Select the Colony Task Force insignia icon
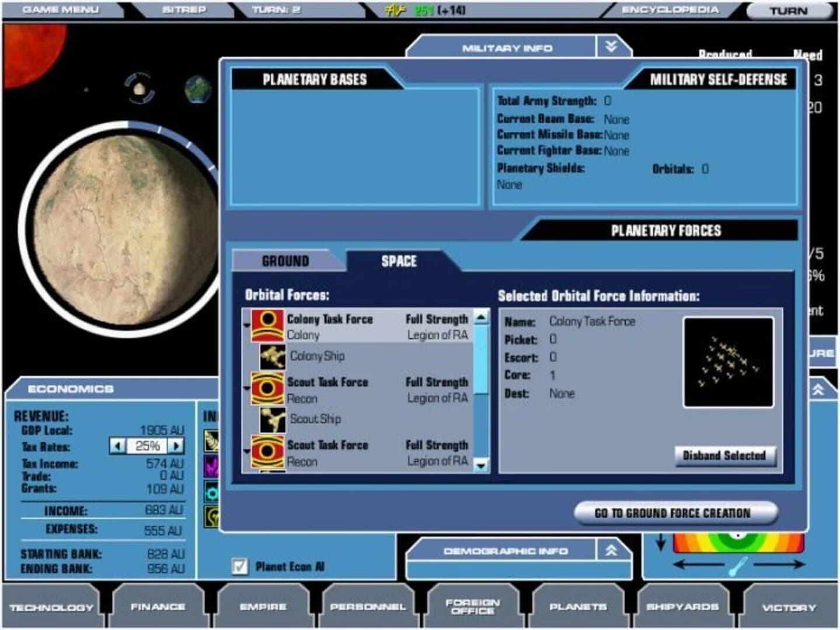This screenshot has height=630, width=840. [267, 326]
